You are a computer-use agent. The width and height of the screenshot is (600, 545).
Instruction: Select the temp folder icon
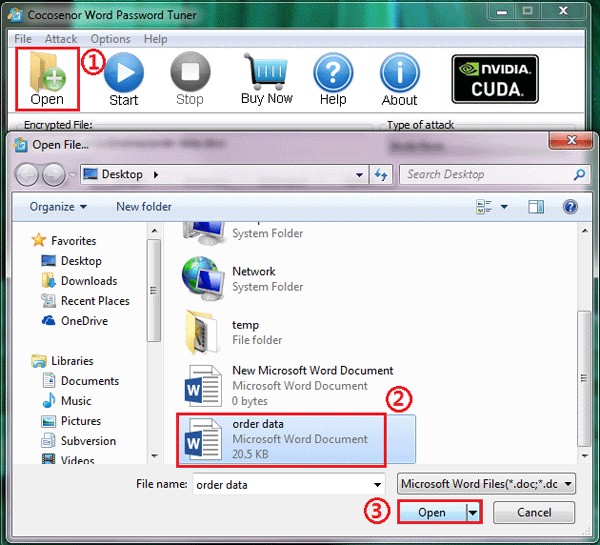coord(202,332)
